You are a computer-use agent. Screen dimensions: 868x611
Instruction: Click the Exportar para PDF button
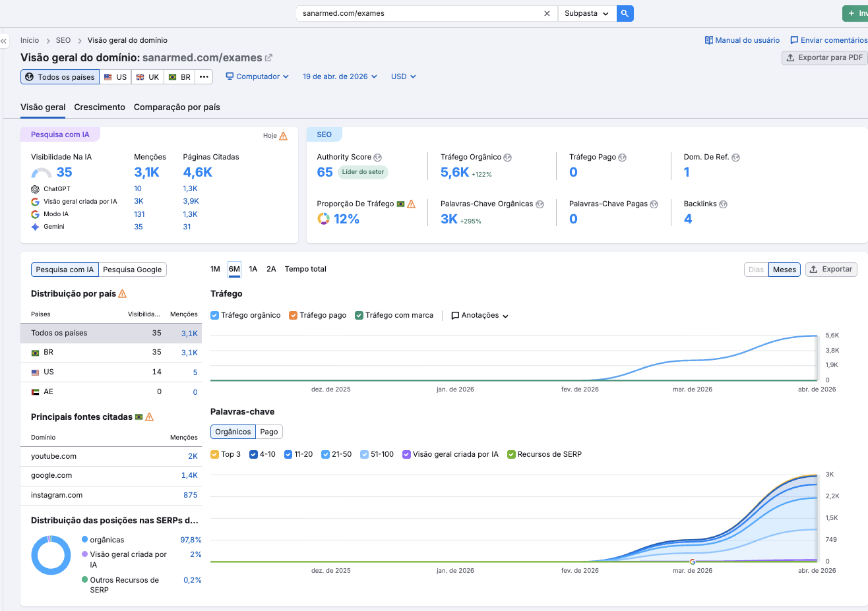pos(824,57)
